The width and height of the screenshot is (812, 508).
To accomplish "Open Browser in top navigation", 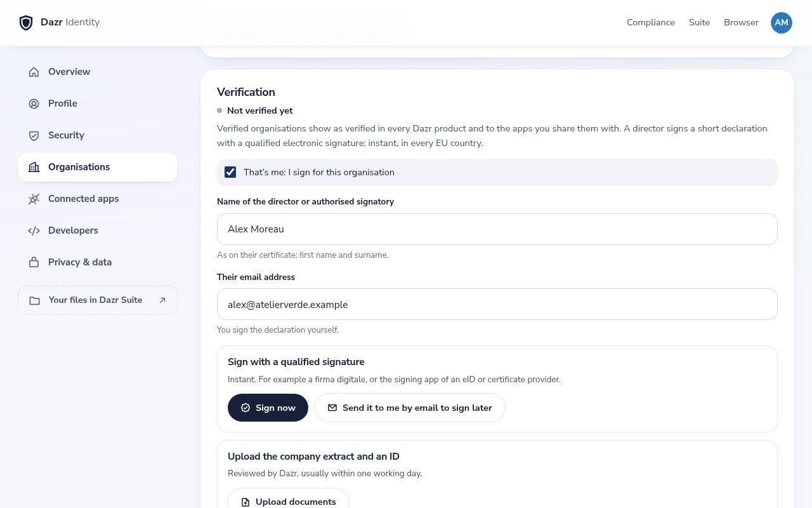I will (741, 23).
